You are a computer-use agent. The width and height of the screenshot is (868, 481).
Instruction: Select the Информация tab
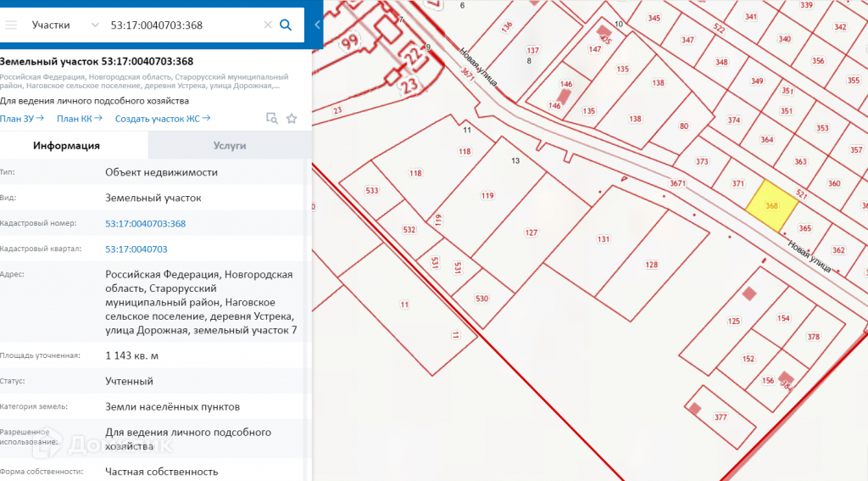66,146
